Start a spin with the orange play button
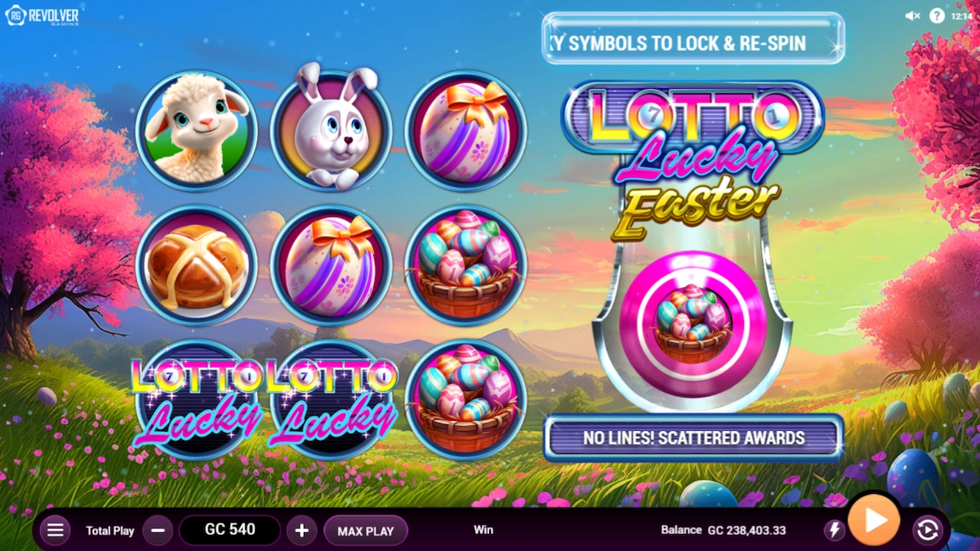Screen dimensions: 980x551 (x=874, y=519)
